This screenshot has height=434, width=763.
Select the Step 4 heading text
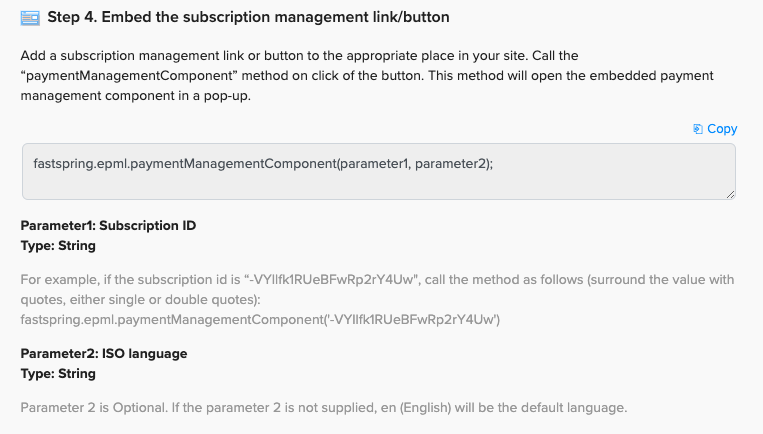tap(248, 17)
